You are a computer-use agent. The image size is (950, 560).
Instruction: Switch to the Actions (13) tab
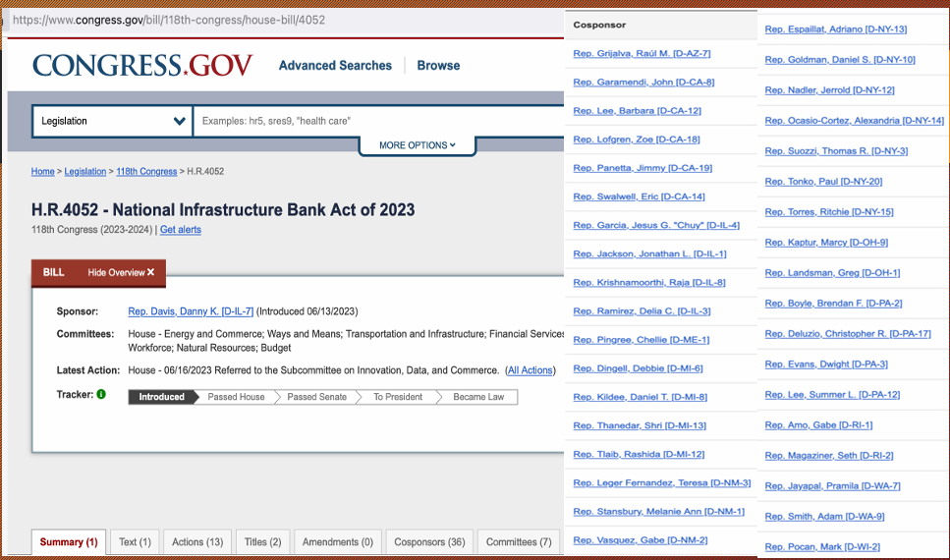pyautogui.click(x=197, y=541)
